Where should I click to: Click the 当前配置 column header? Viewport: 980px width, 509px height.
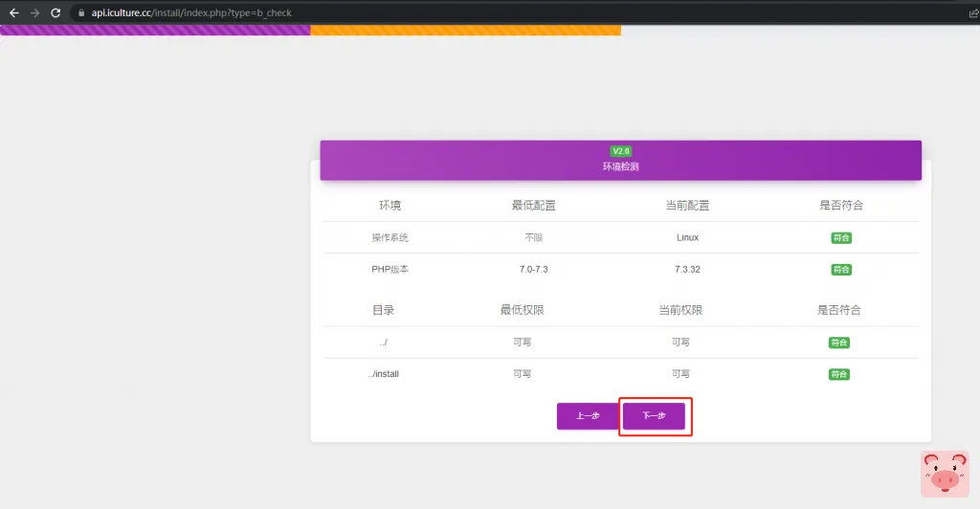687,206
